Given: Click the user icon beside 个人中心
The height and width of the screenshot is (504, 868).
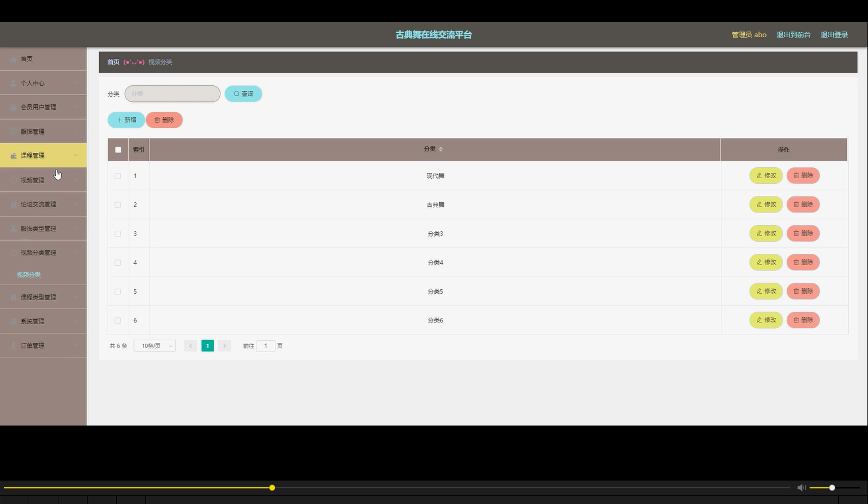Looking at the screenshot, I should [14, 83].
